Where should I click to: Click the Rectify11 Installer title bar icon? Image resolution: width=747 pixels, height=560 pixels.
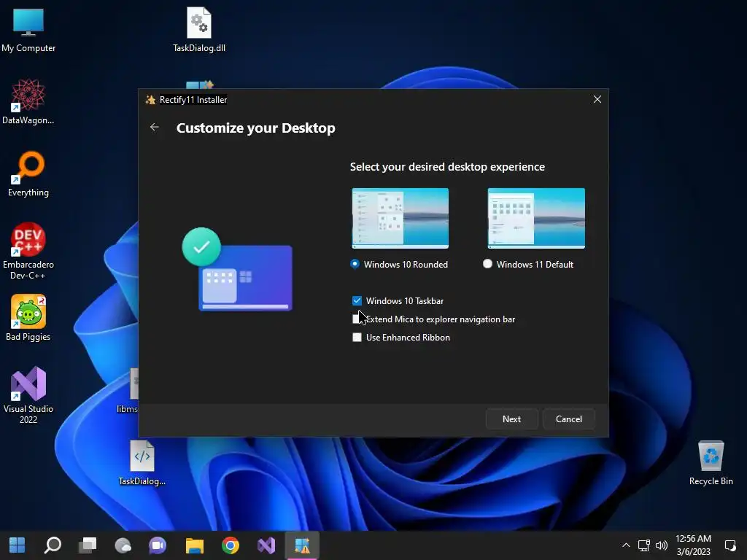150,99
